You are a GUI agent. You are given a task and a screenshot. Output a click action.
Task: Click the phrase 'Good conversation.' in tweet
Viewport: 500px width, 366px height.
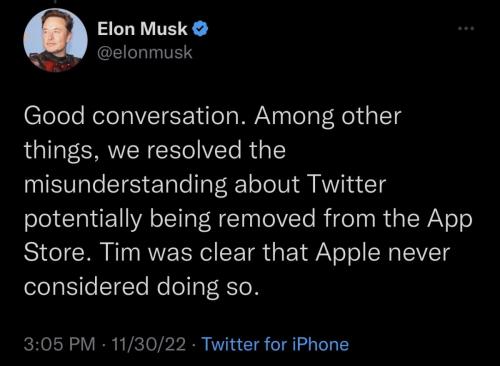(x=136, y=116)
